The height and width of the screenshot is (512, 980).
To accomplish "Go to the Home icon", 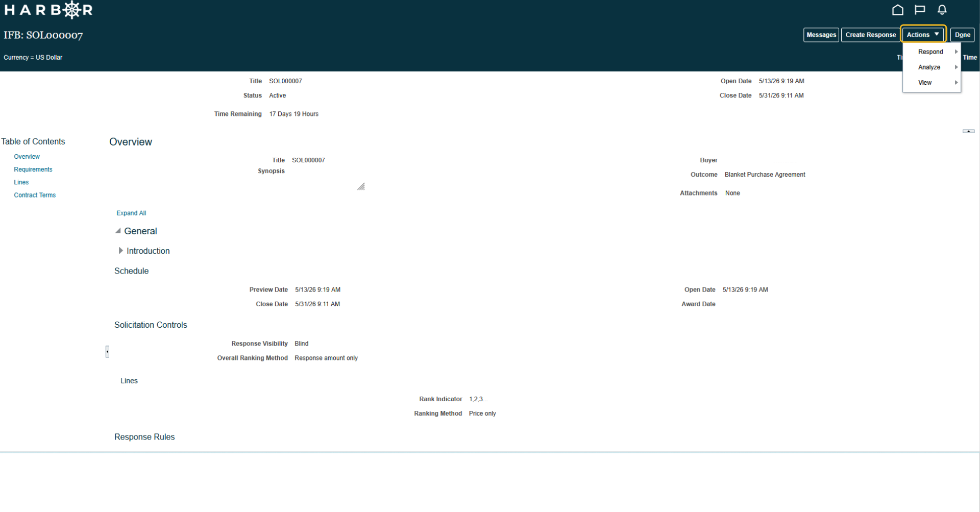I will (x=897, y=10).
